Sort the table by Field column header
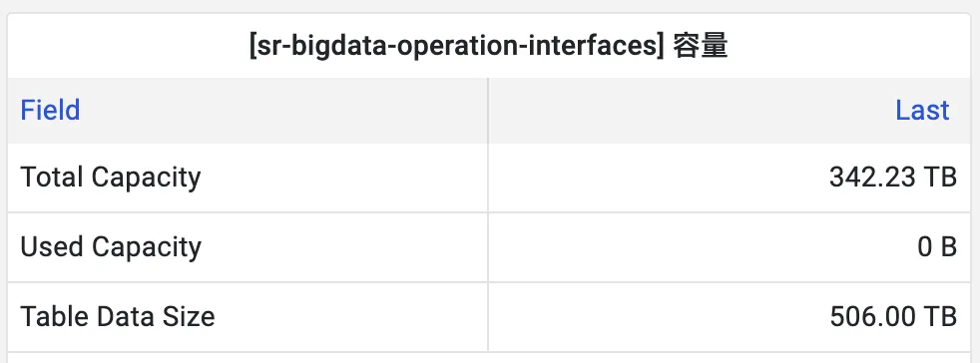 [x=50, y=111]
